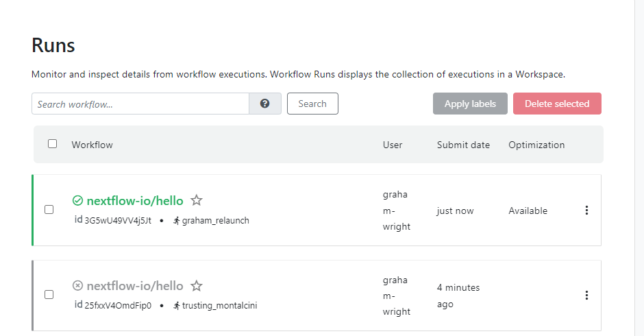Focus the Search workflow input field
The height and width of the screenshot is (336, 644).
coord(140,104)
